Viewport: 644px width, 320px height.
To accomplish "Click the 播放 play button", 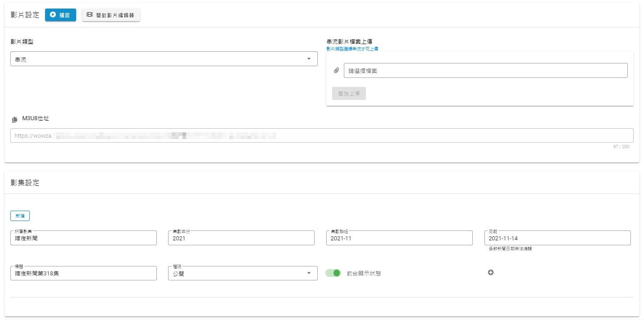I will pyautogui.click(x=60, y=15).
